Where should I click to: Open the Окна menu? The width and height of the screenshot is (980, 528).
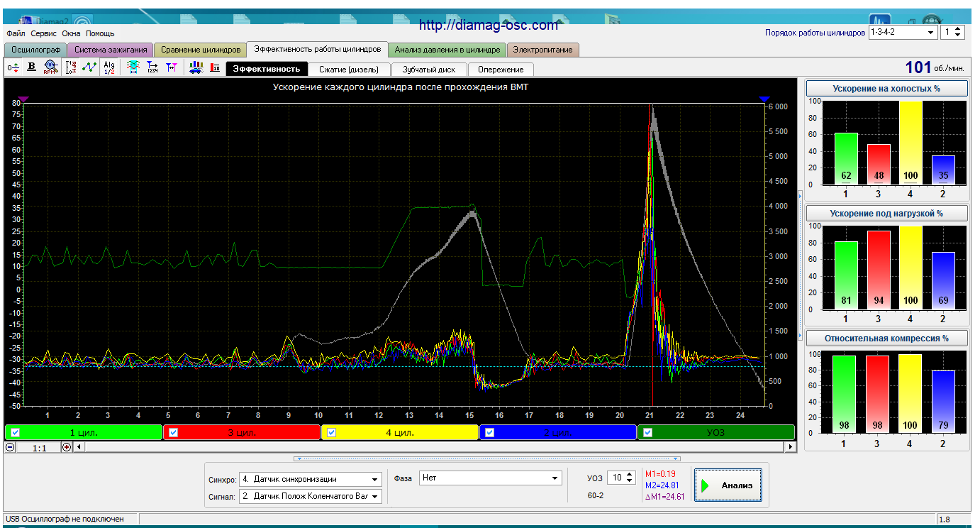point(71,33)
